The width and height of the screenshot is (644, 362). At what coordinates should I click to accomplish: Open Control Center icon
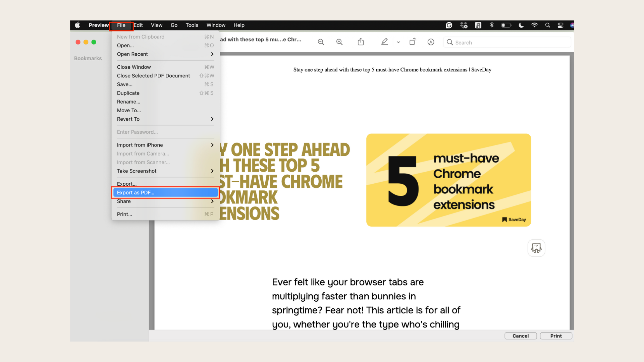pos(560,25)
